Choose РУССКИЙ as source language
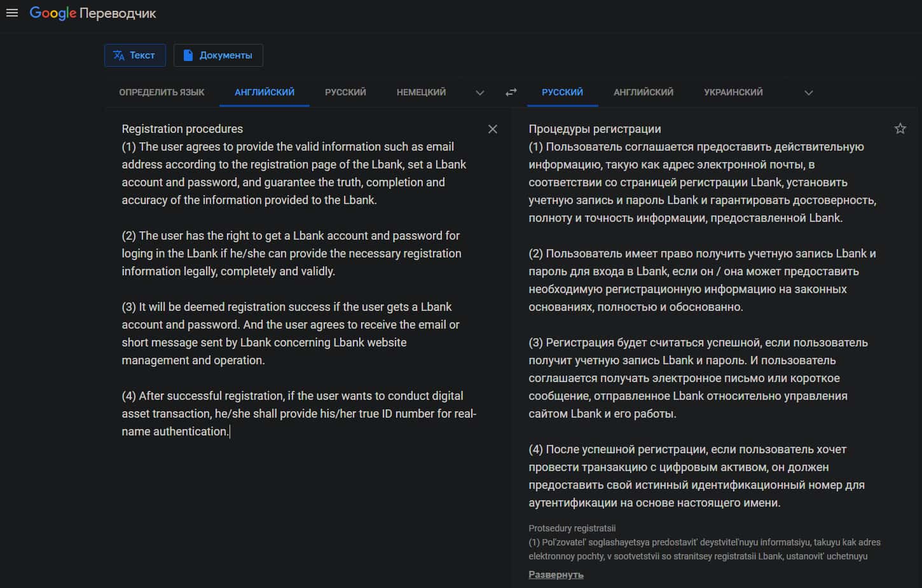 tap(345, 92)
